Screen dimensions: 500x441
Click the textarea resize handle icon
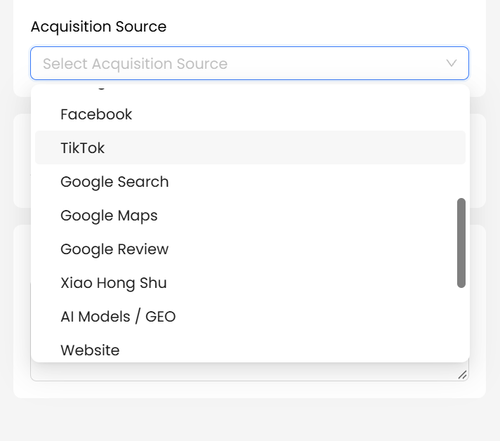[x=462, y=375]
